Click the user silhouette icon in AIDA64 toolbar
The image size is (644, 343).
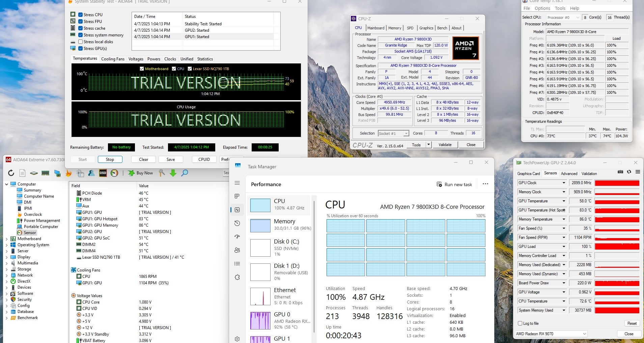[x=91, y=173]
